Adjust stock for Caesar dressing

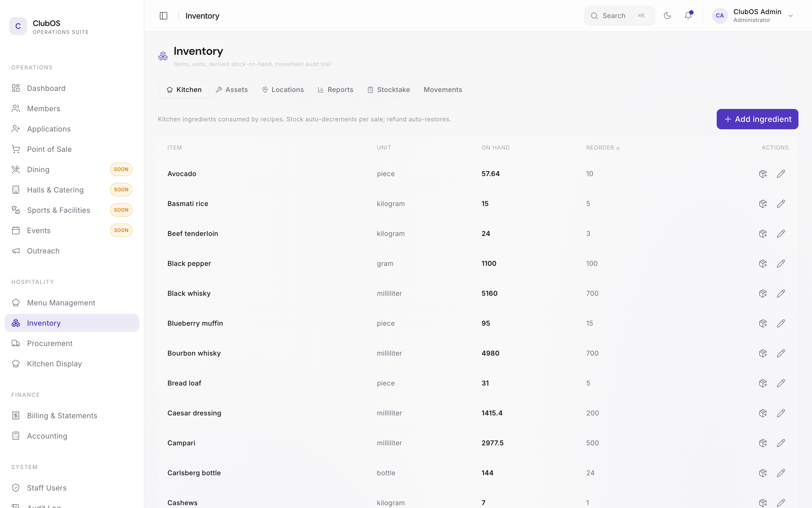[x=763, y=413]
